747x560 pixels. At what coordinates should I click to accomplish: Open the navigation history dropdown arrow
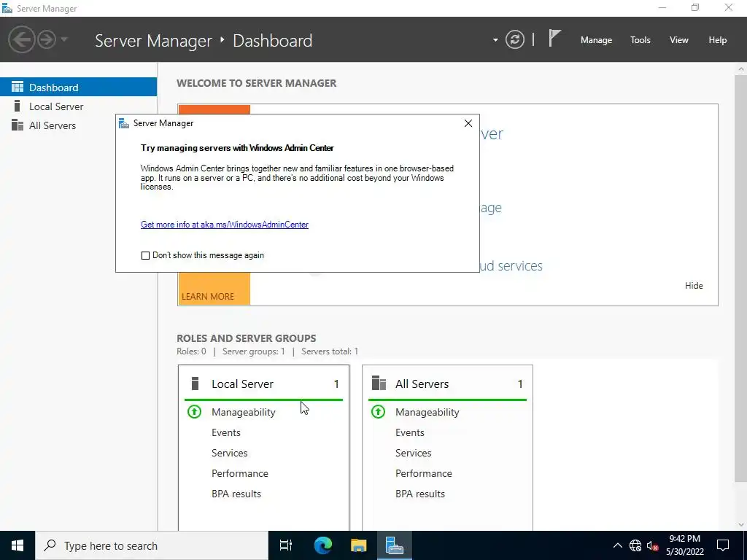[64, 39]
